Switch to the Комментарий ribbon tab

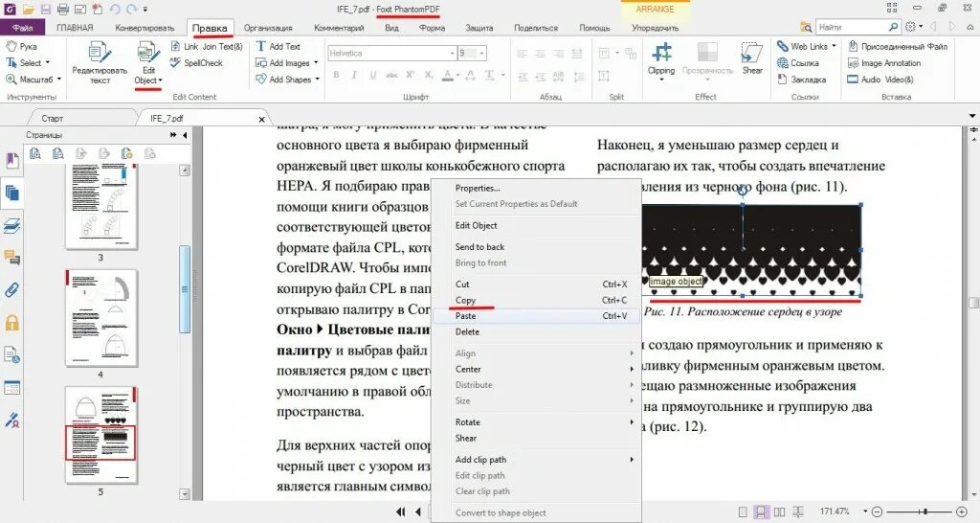point(339,28)
